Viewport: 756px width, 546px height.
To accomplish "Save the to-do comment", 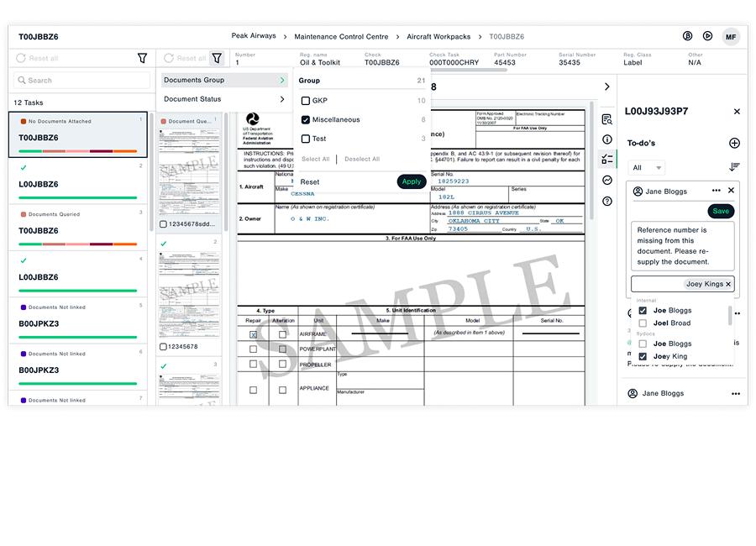I will (722, 211).
